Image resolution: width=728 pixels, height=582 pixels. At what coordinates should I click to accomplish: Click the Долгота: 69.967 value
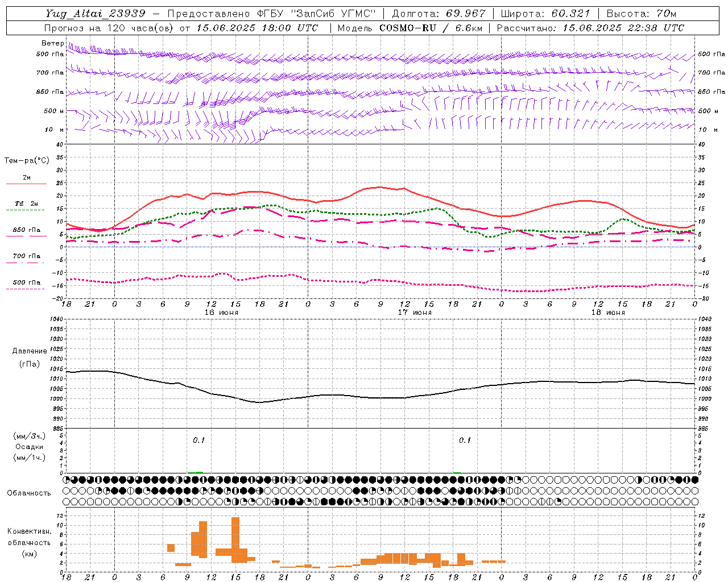[x=439, y=14]
